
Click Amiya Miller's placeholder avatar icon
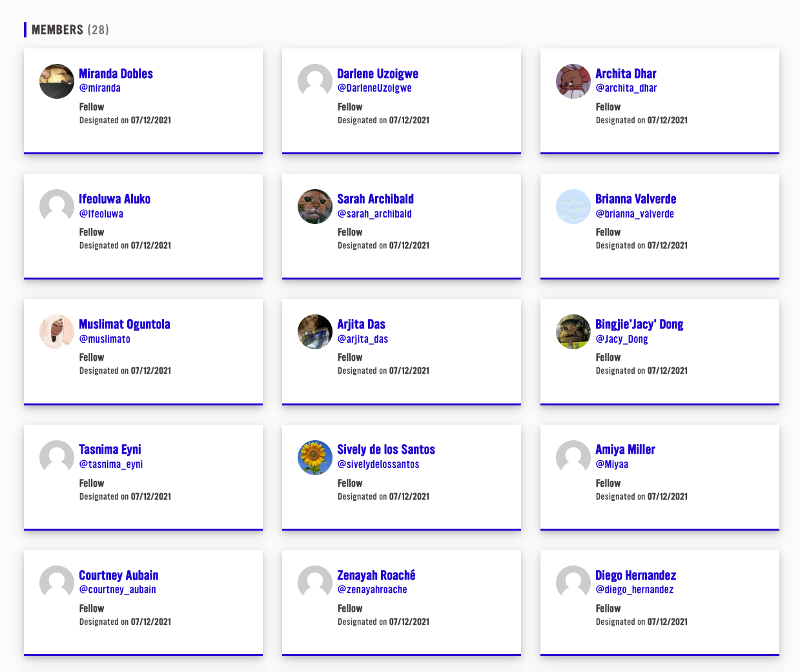point(573,458)
